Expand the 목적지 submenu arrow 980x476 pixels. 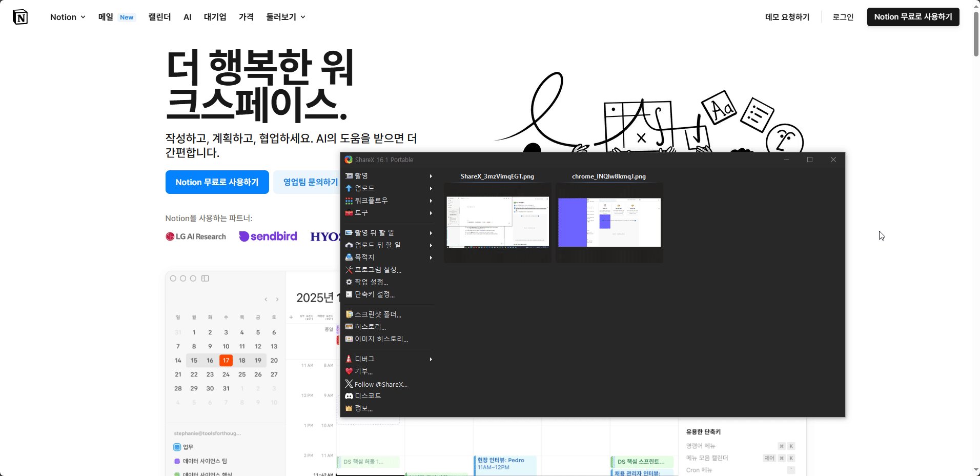431,257
